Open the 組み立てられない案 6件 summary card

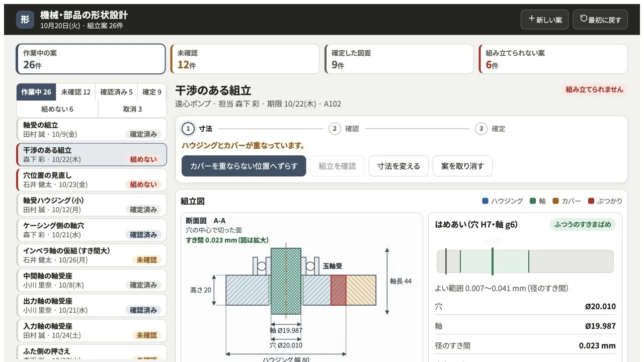pyautogui.click(x=553, y=59)
